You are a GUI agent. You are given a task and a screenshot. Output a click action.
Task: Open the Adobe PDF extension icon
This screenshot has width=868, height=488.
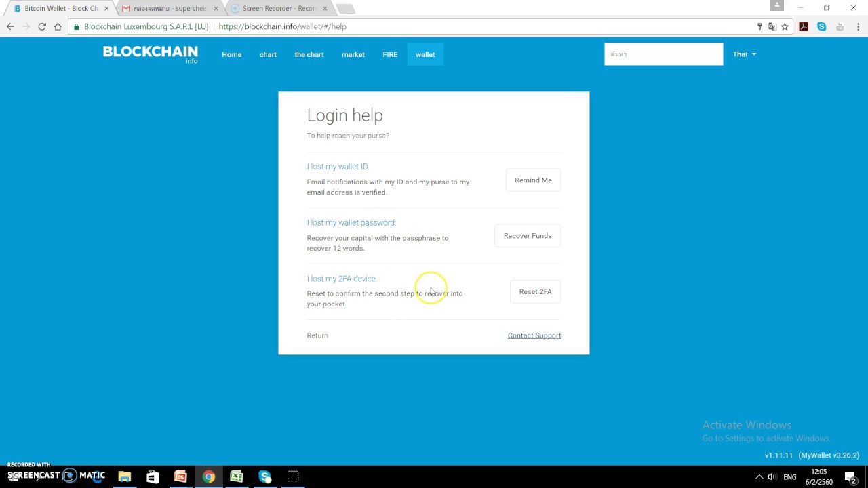[804, 26]
